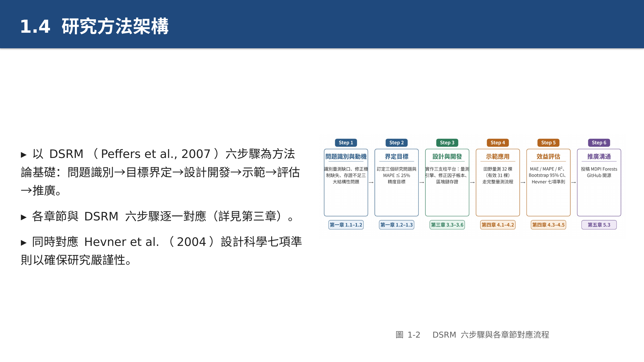
Task: Click the 第一章 1.2–1.3 chapter tag
Action: click(x=397, y=225)
